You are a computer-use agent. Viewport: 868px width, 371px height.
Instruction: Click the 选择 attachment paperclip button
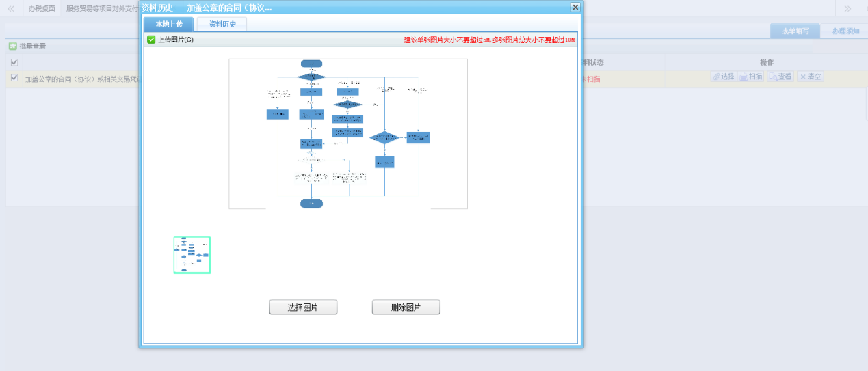723,77
